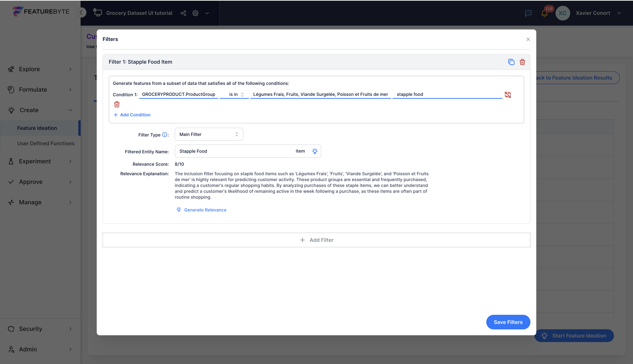Click the Add Filter button
Screen dimensions: 633x364
pyautogui.click(x=316, y=240)
